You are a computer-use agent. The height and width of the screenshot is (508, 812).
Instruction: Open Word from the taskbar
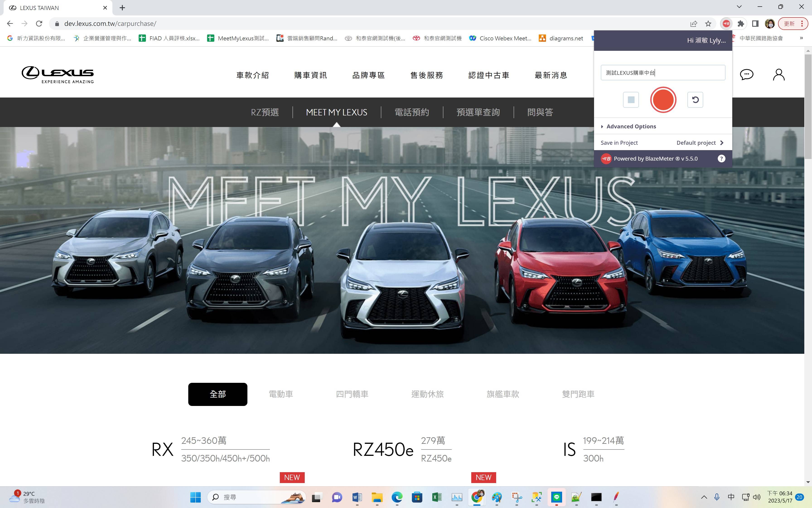tap(357, 497)
